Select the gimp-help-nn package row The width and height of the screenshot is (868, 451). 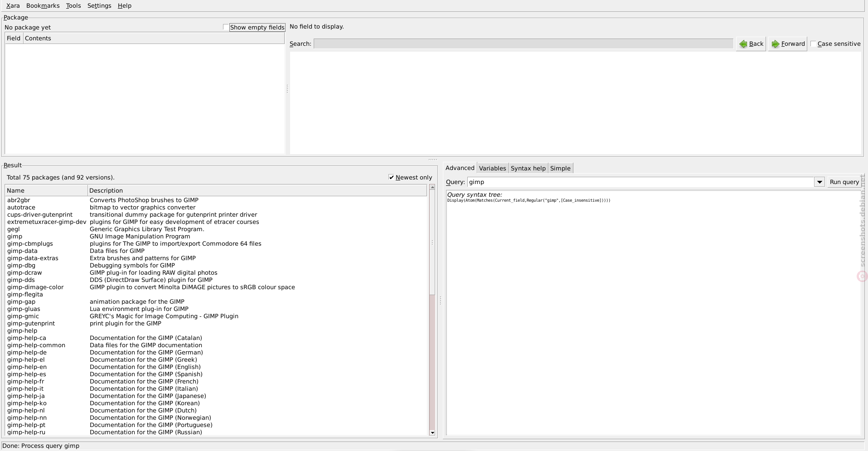(216, 417)
